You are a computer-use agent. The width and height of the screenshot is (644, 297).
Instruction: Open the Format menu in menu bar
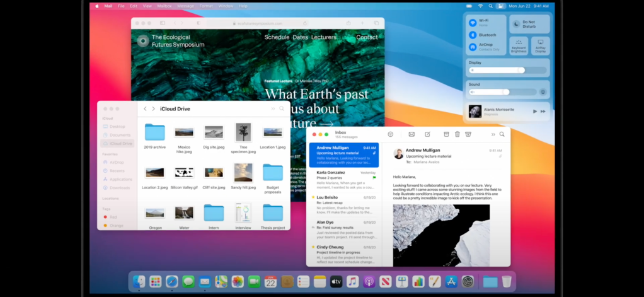click(x=205, y=6)
